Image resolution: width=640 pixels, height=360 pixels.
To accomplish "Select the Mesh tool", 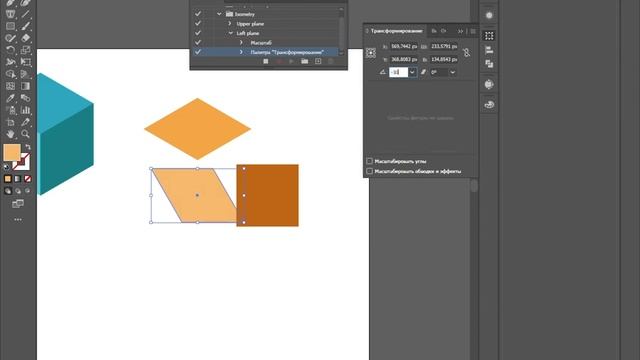I will (11, 86).
